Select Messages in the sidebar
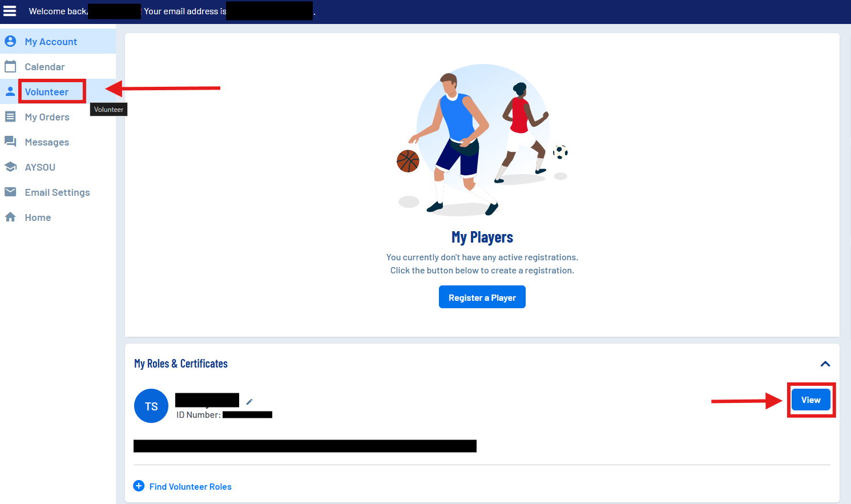Viewport: 851px width, 504px height. tap(47, 142)
